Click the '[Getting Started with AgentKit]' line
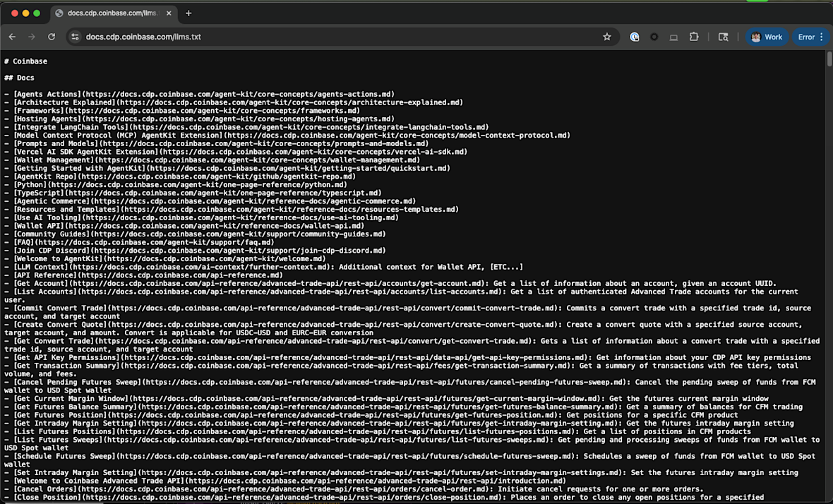Screen dimensions: 833x504 click(227, 169)
